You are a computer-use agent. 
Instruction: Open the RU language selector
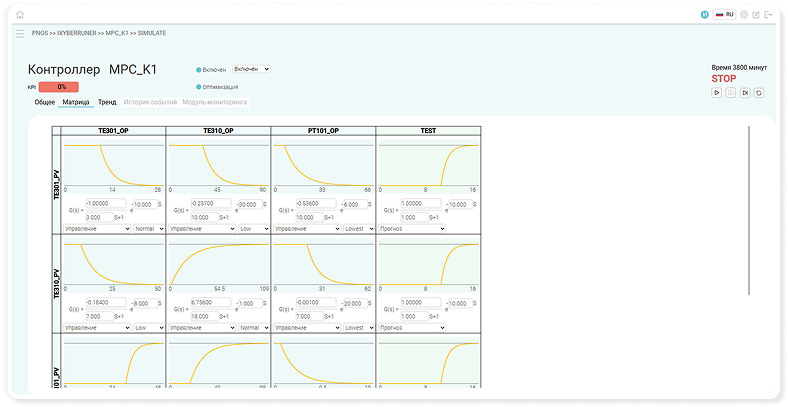(x=724, y=15)
